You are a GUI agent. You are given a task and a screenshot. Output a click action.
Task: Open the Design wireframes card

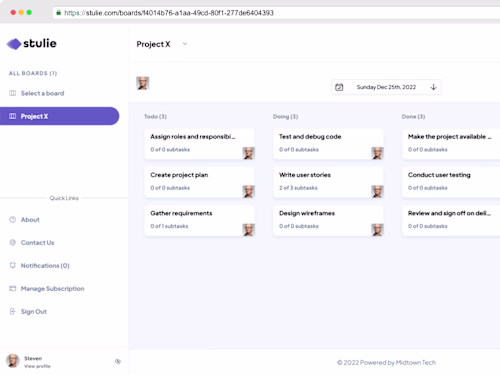coord(328,221)
